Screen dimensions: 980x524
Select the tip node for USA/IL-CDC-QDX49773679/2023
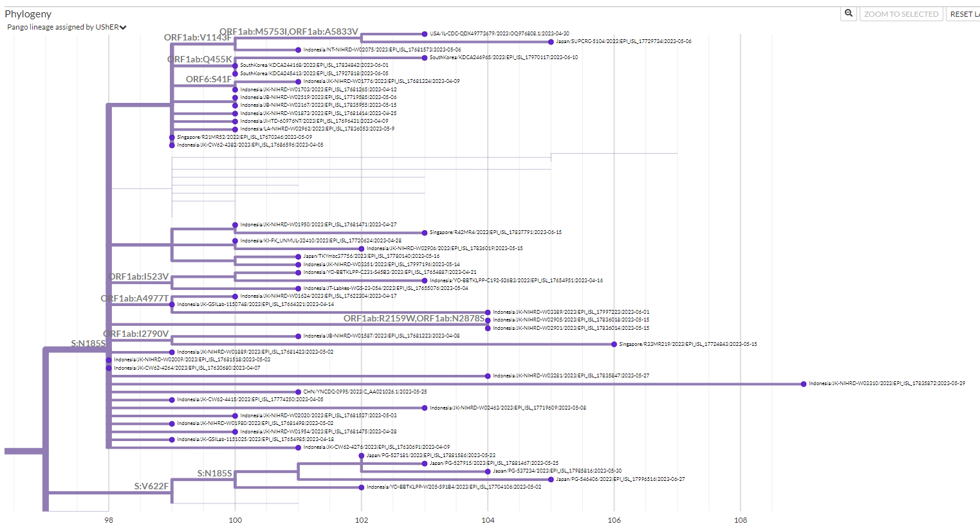tap(424, 32)
